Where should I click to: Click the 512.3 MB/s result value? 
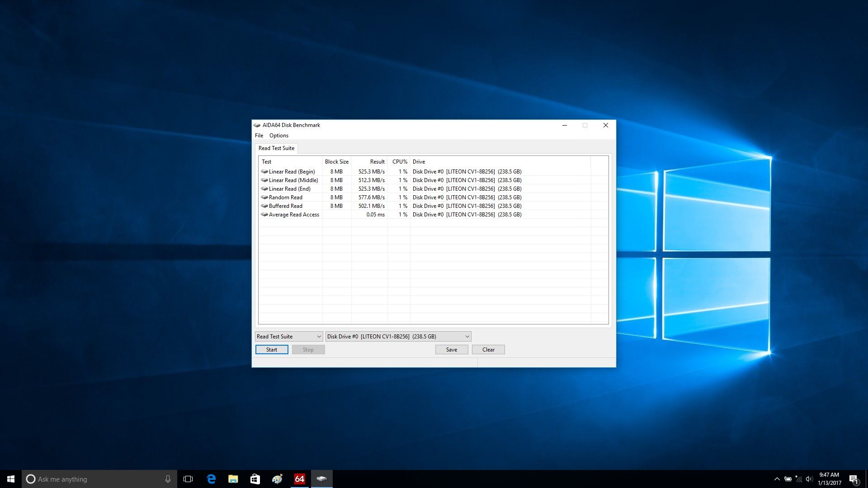(x=372, y=180)
